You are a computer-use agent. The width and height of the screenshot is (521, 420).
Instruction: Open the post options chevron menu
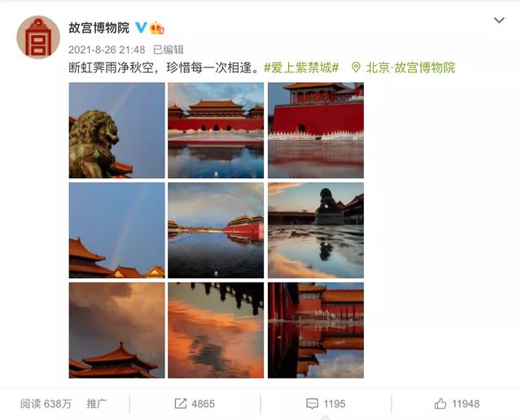[x=499, y=20]
